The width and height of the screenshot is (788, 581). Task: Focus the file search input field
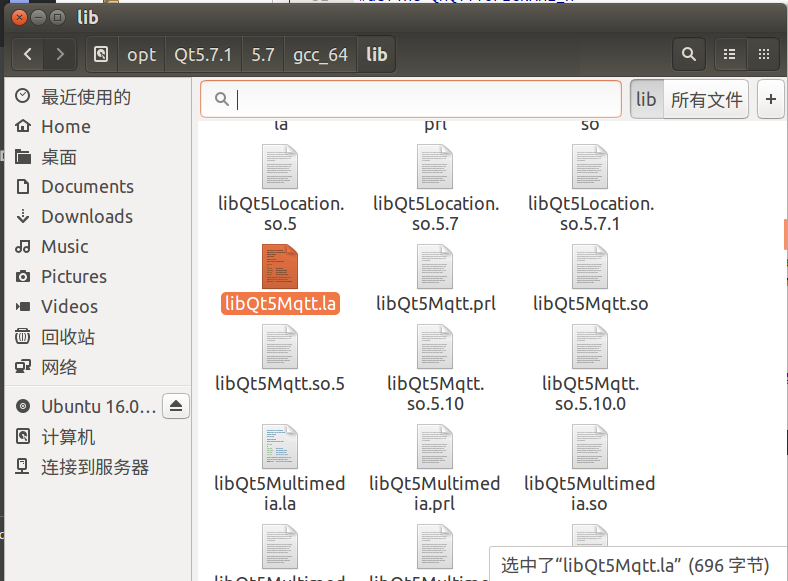pyautogui.click(x=411, y=99)
